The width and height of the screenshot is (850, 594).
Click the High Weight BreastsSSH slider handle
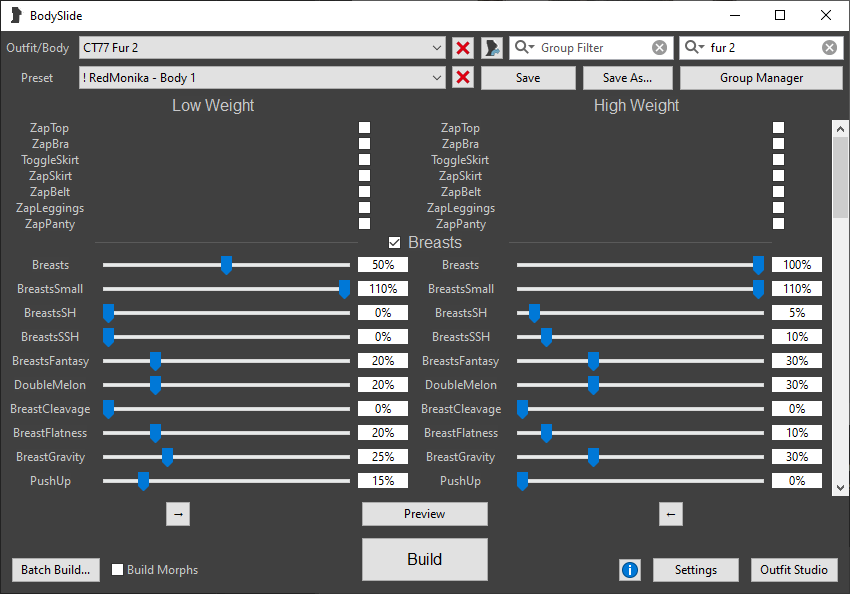point(546,337)
